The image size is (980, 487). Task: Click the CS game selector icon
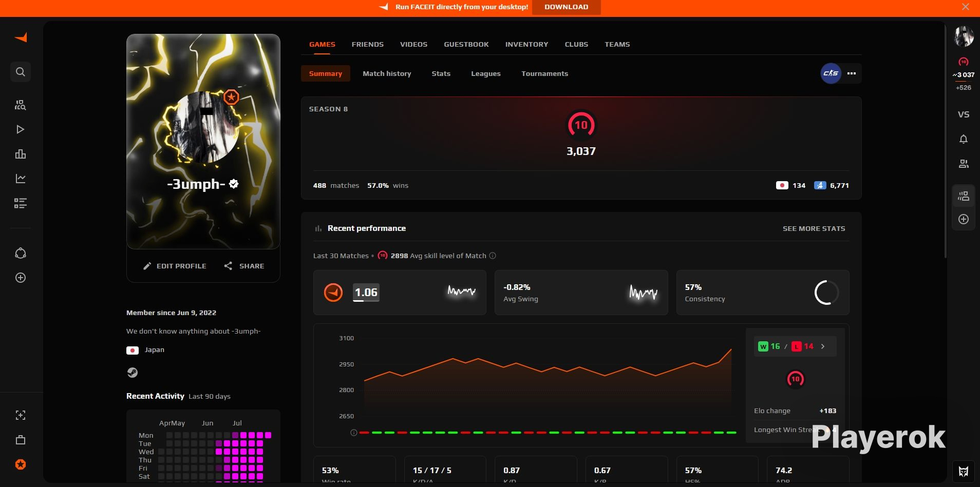(831, 73)
